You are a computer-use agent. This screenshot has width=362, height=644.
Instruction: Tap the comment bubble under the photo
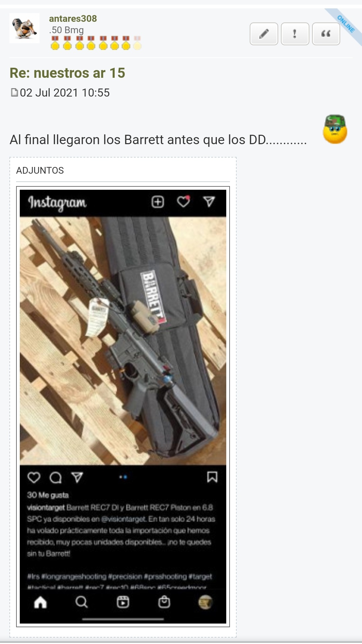pyautogui.click(x=56, y=477)
